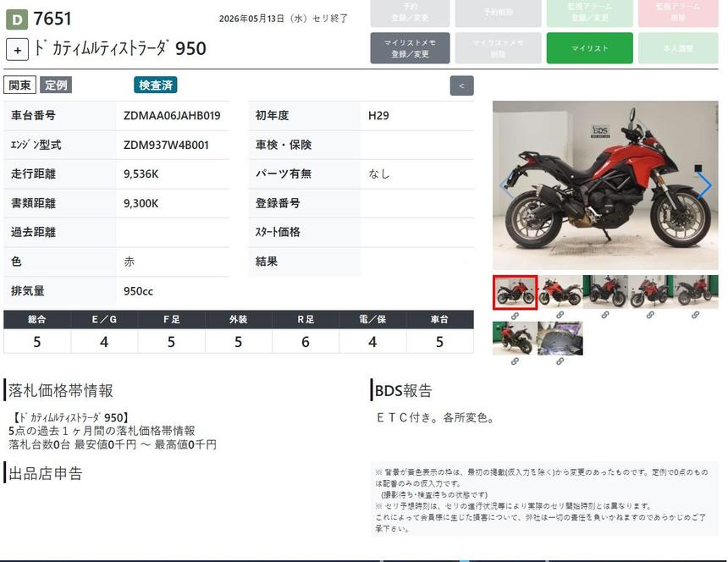Open マイリストメモ 登録/変更 dark button
This screenshot has height=562, width=728.
[410, 47]
